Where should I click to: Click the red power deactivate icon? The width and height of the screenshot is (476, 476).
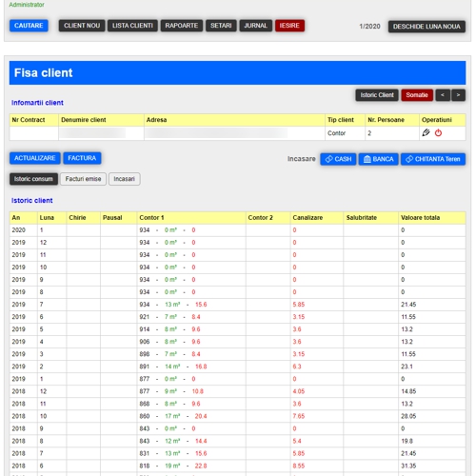[x=438, y=132]
